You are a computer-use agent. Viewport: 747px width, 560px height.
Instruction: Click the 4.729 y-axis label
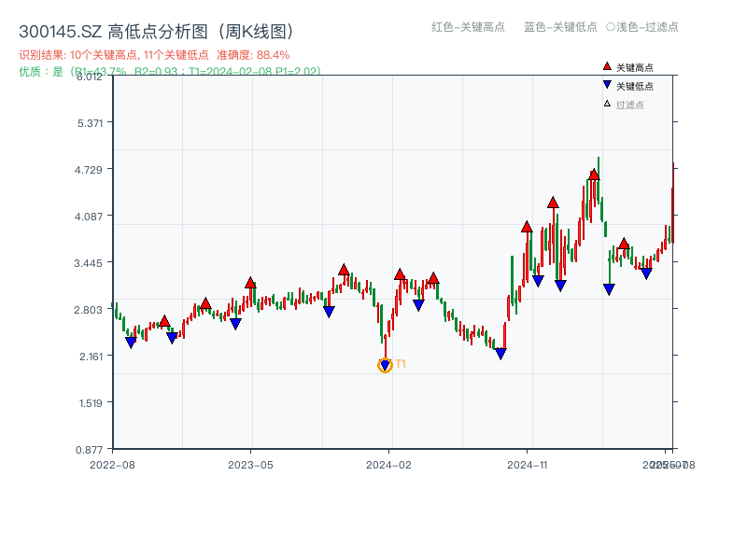click(x=89, y=170)
